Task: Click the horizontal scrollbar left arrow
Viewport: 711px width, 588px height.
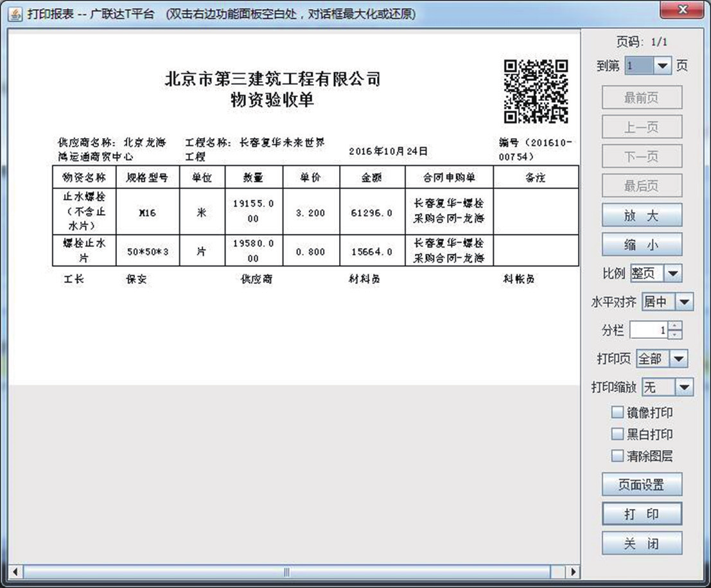Action: coord(15,571)
